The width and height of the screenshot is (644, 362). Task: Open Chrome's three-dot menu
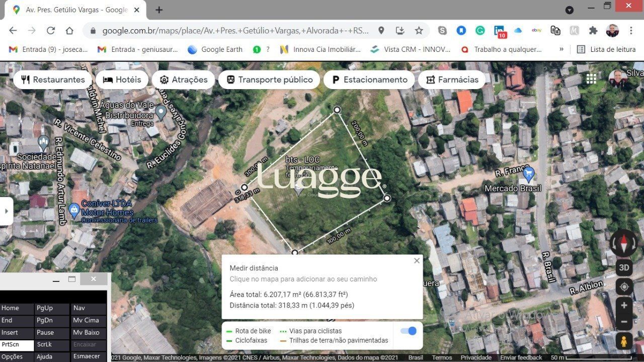pyautogui.click(x=630, y=31)
